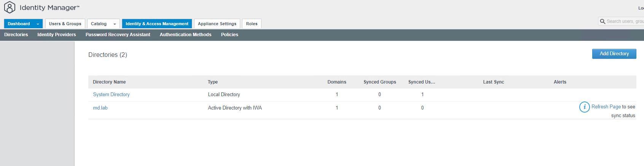
Task: Click the Refresh Page link
Action: pos(606,107)
